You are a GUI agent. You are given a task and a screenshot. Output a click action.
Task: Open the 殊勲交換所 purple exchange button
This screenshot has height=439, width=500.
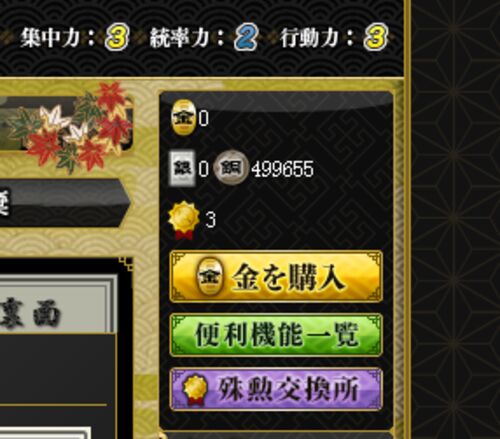[x=276, y=389]
